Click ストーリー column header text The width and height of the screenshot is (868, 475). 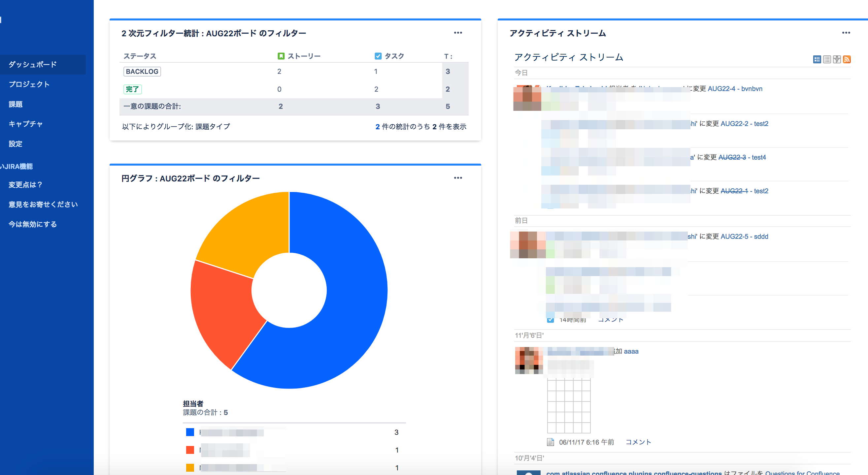point(304,56)
